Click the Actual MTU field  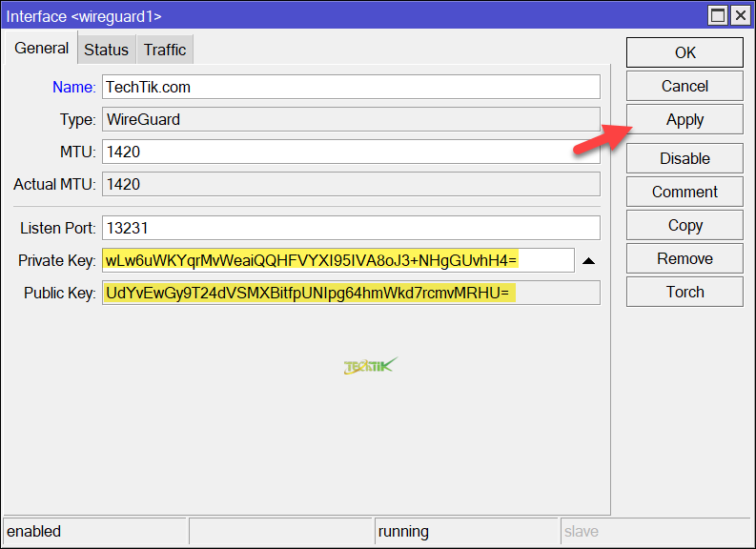tap(351, 184)
